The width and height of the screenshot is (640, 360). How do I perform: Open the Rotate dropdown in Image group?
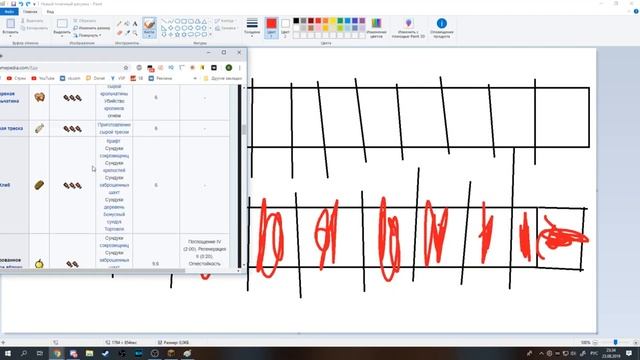(x=87, y=36)
